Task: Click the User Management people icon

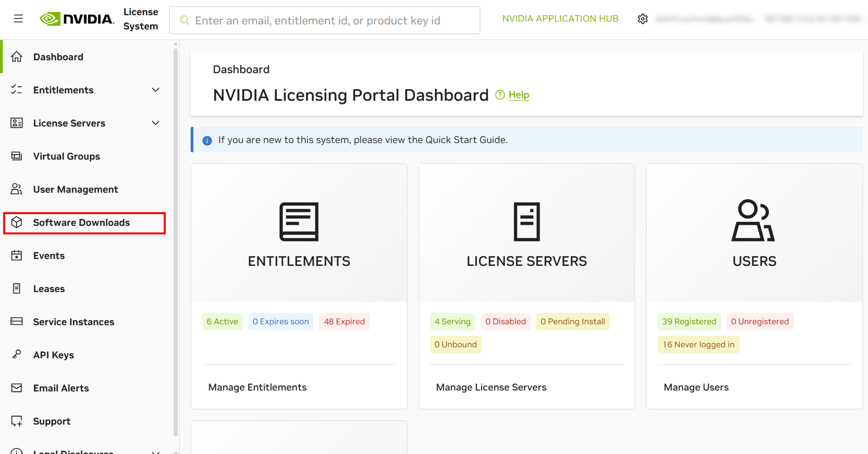Action: click(17, 189)
